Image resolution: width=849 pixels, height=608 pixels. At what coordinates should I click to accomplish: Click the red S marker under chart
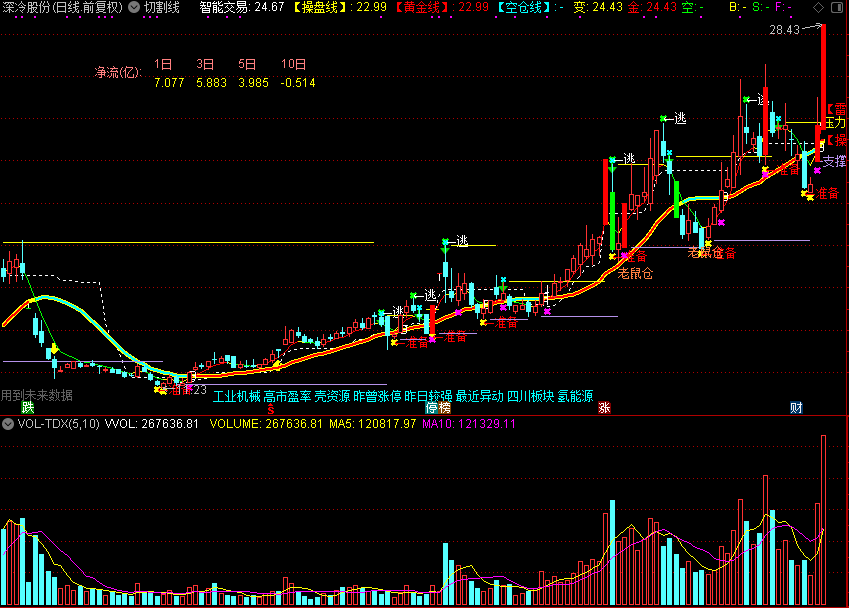point(269,408)
